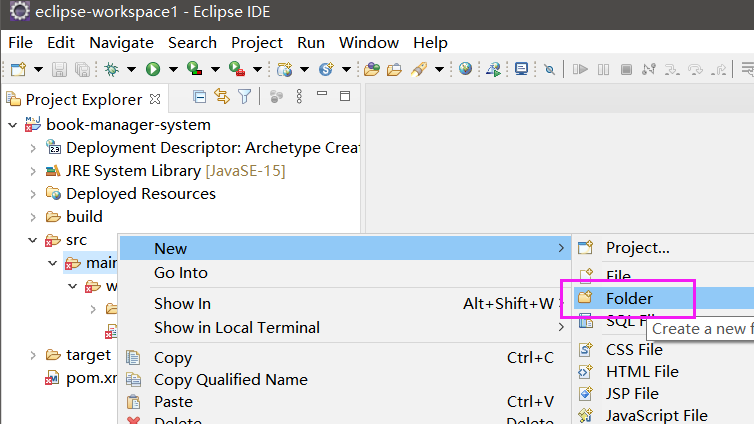Viewport: 754px width, 424px height.
Task: Collapse the book-manager-system project node
Action: (x=13, y=125)
